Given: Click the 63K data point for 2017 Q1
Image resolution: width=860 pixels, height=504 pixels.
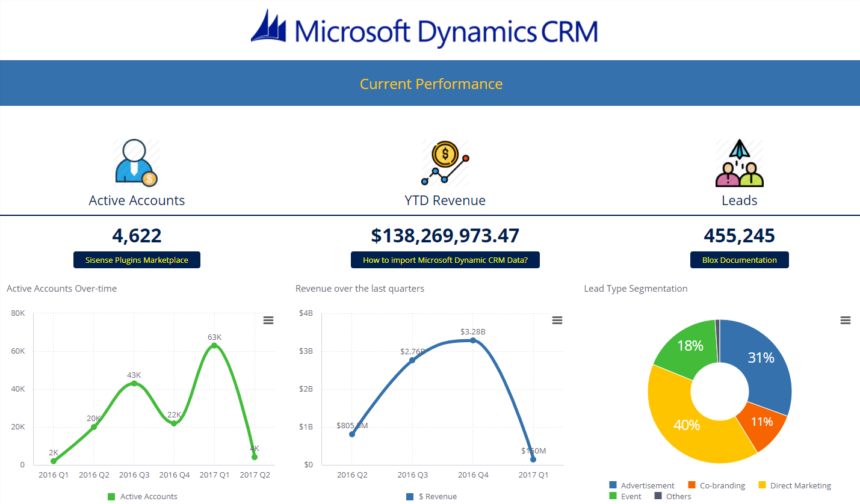Looking at the screenshot, I should [214, 345].
